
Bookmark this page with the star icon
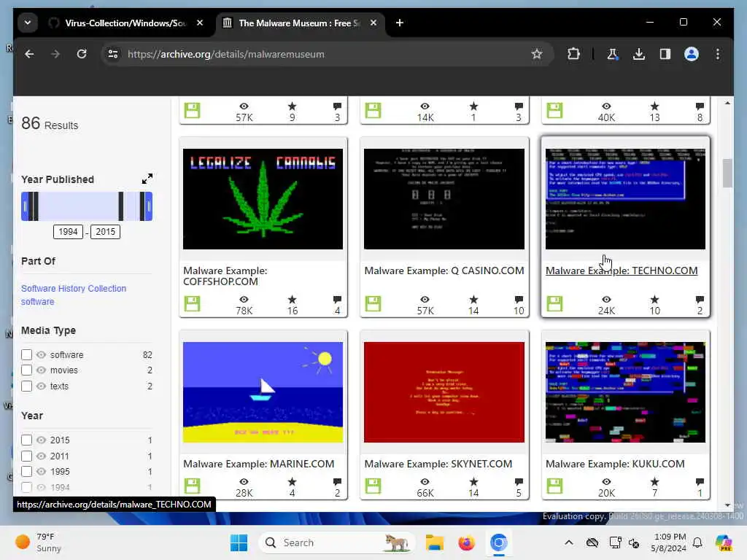537,54
